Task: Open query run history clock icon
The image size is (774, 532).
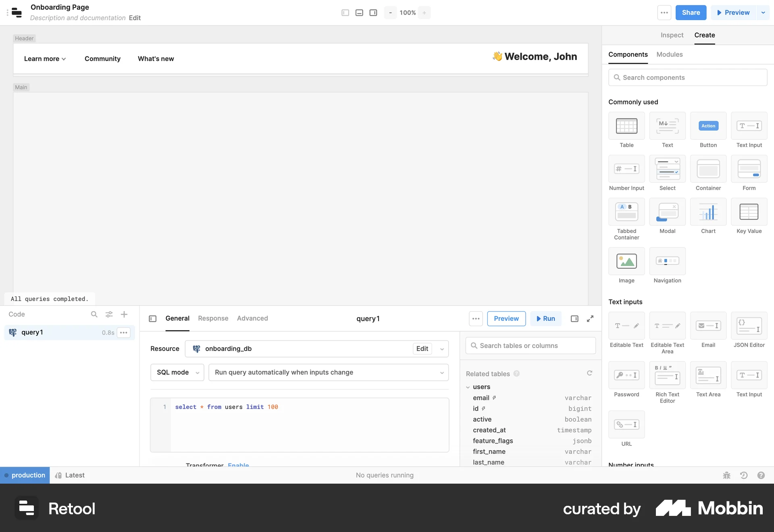Action: (744, 475)
